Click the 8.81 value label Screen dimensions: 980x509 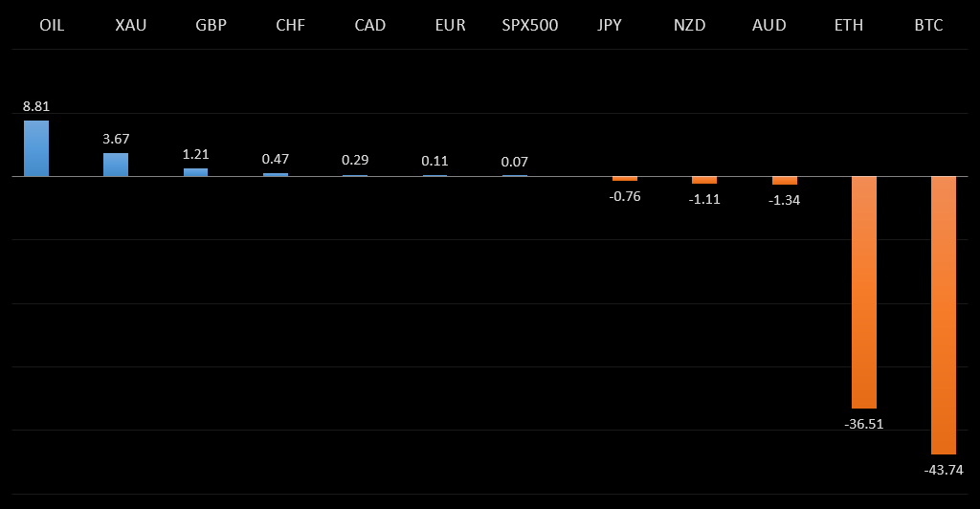coord(36,106)
